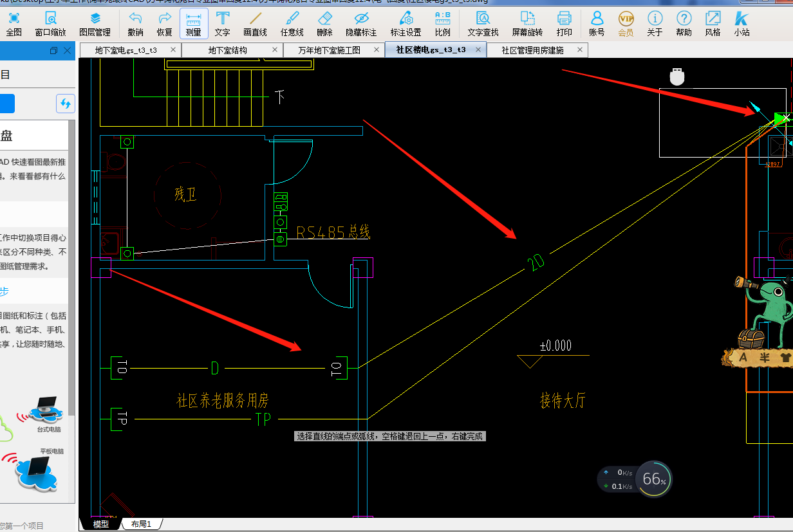793x532 pixels.
Task: Click the 恢复 redo button
Action: 164,24
